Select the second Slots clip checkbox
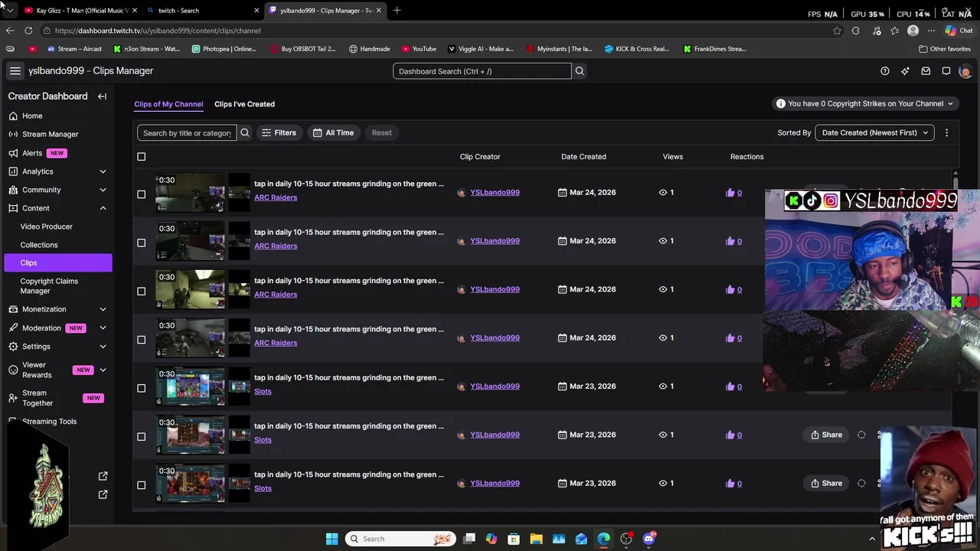Image resolution: width=980 pixels, height=551 pixels. coord(141,436)
